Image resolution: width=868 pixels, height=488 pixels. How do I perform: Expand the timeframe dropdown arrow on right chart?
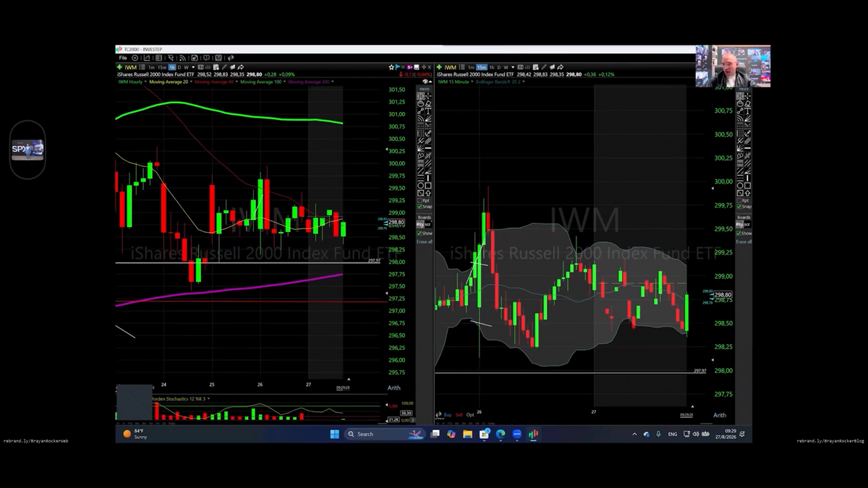pyautogui.click(x=514, y=67)
